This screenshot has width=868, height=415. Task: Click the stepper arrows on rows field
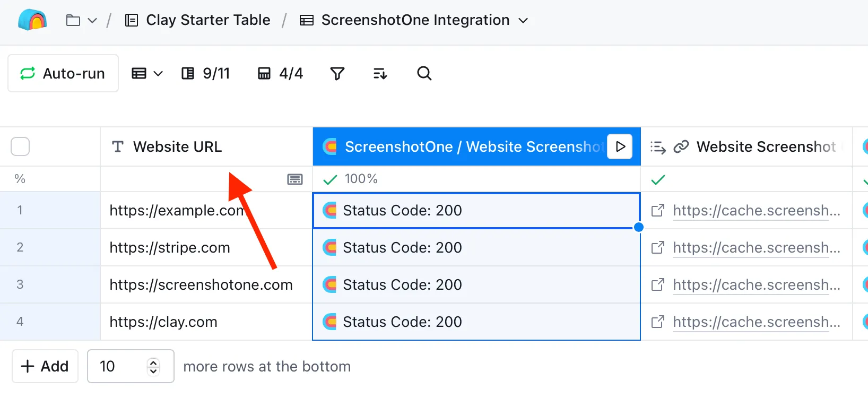[x=153, y=366]
